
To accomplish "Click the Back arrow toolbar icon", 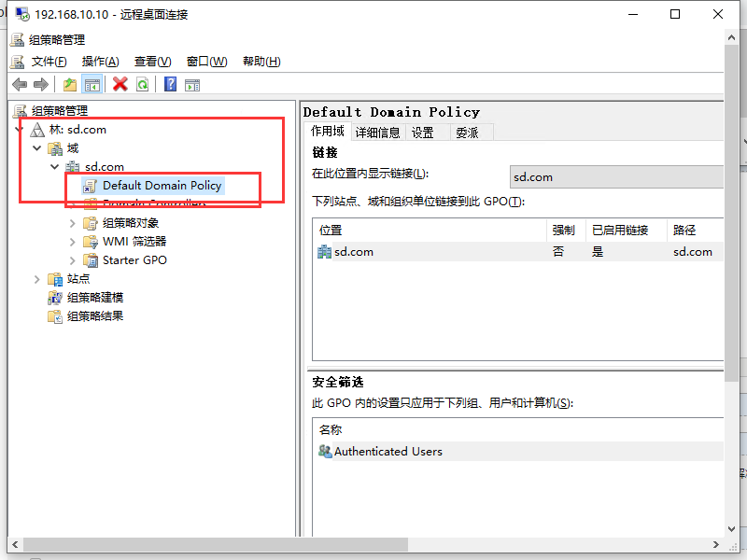I will (20, 85).
